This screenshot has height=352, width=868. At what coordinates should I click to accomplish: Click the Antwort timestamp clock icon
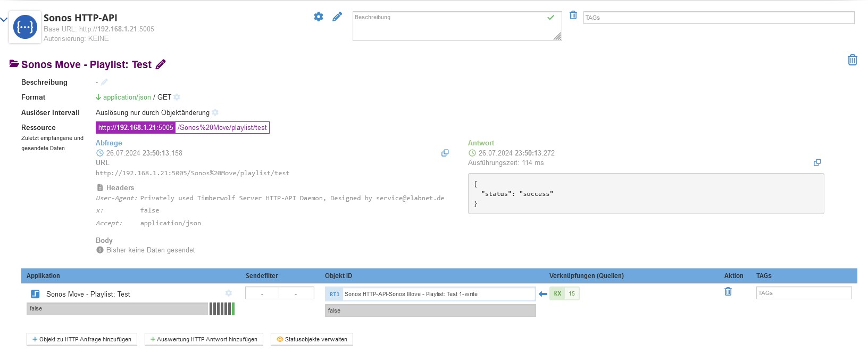pyautogui.click(x=472, y=153)
